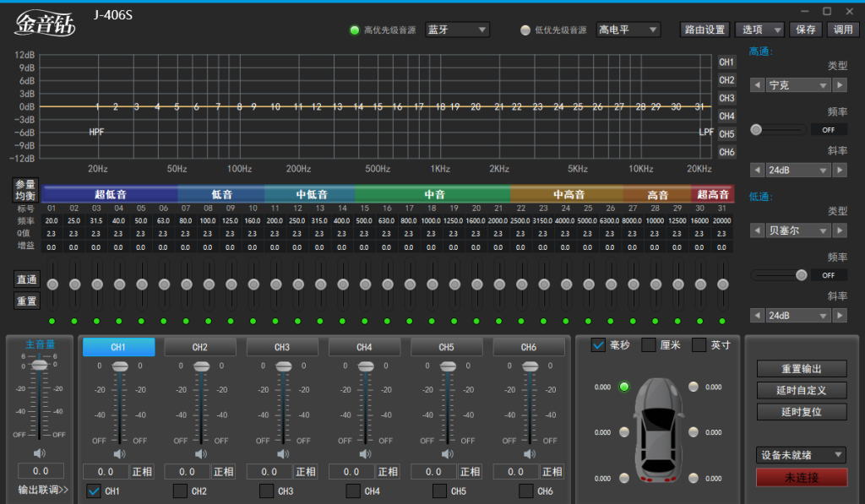Switch to the CH3 tab above the faders
This screenshot has height=504, width=865.
point(282,347)
